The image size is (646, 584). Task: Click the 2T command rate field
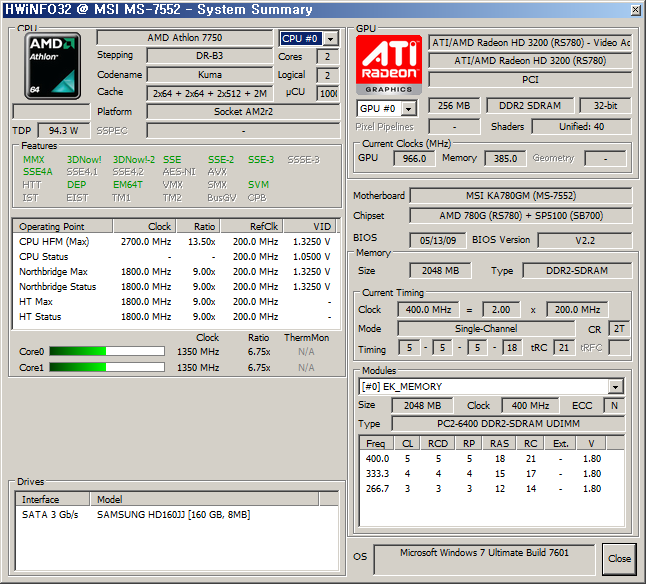coord(619,329)
